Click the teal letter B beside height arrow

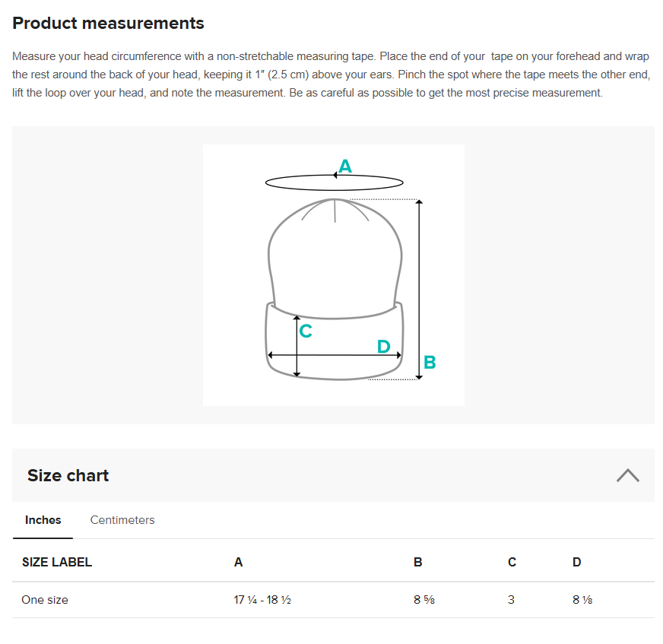[430, 363]
